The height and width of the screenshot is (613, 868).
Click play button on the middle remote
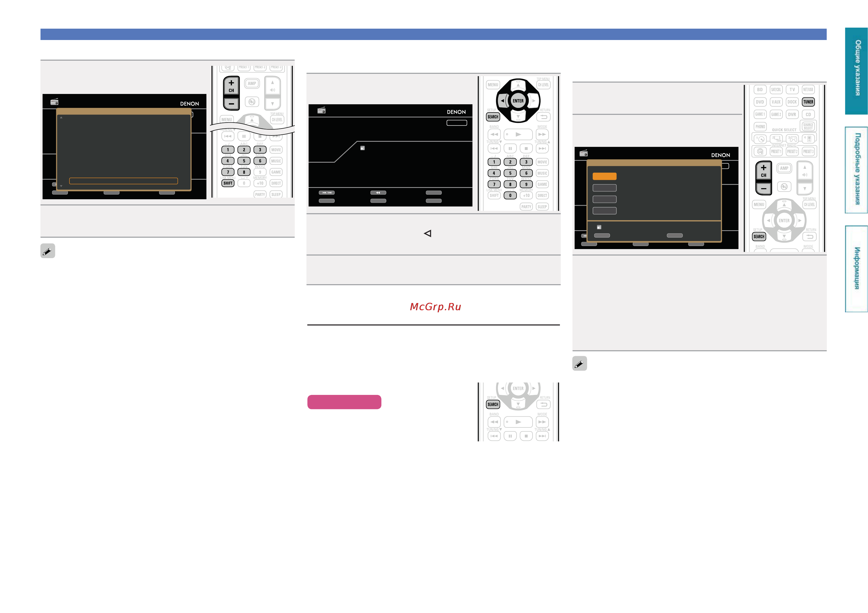click(518, 135)
